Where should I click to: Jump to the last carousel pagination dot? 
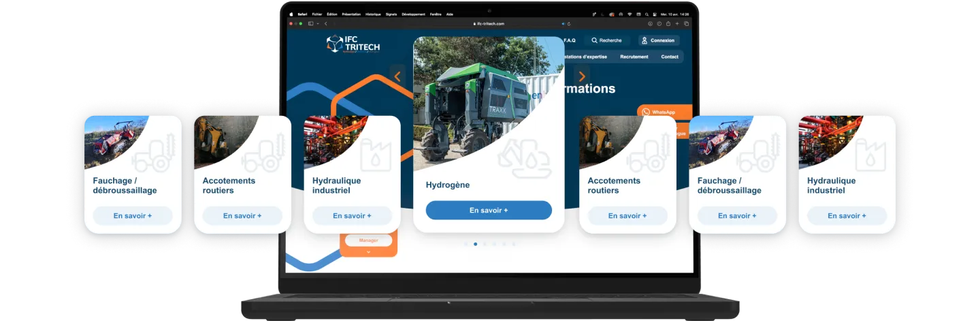(x=514, y=244)
